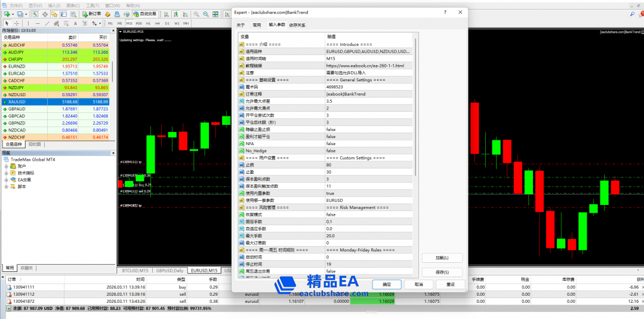The height and width of the screenshot is (319, 644).
Task: Select the H1 timeframe button
Action: pos(148,23)
